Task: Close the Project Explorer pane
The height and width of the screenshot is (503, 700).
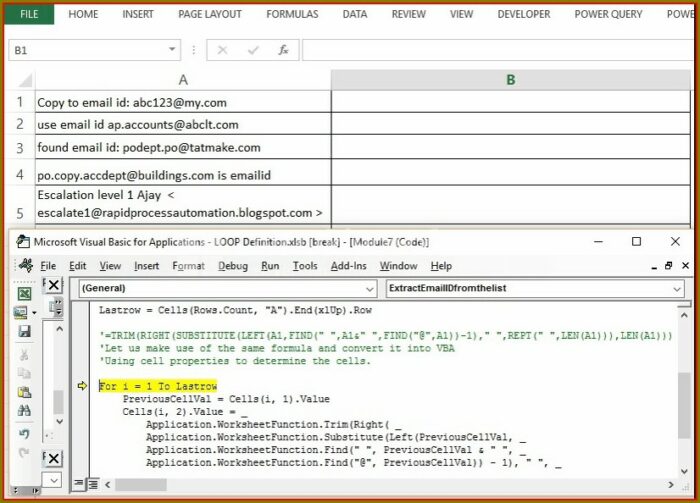Action: 53,285
